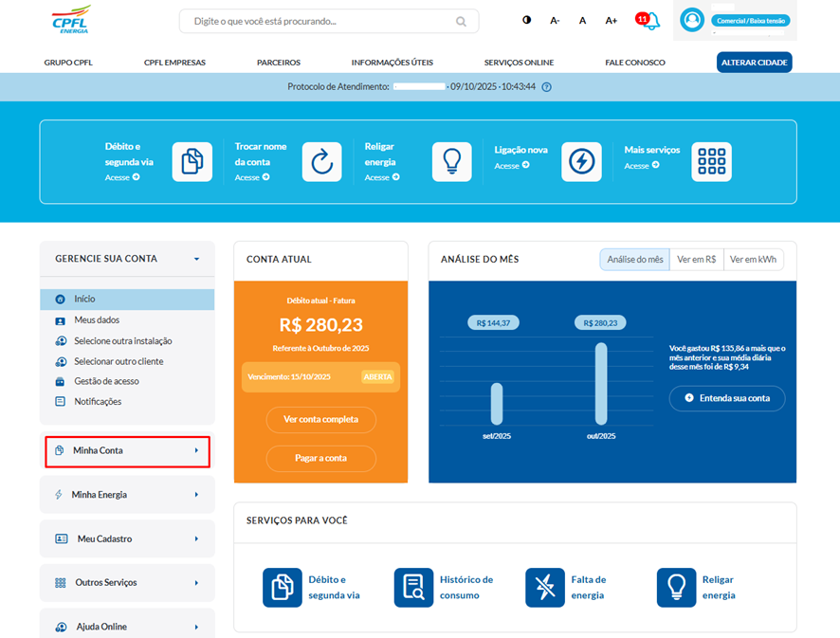Click the Falta de energia icon
The height and width of the screenshot is (638, 840).
pyautogui.click(x=544, y=588)
